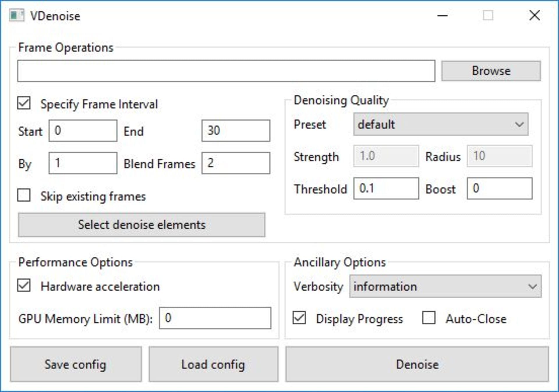The image size is (559, 392).
Task: Minimize the VDenoise window
Action: point(442,15)
